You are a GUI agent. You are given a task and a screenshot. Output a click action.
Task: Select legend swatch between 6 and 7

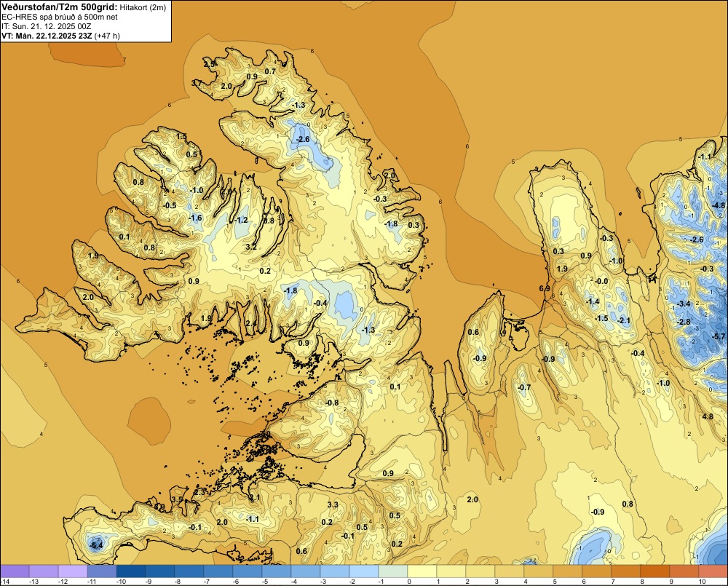click(597, 571)
